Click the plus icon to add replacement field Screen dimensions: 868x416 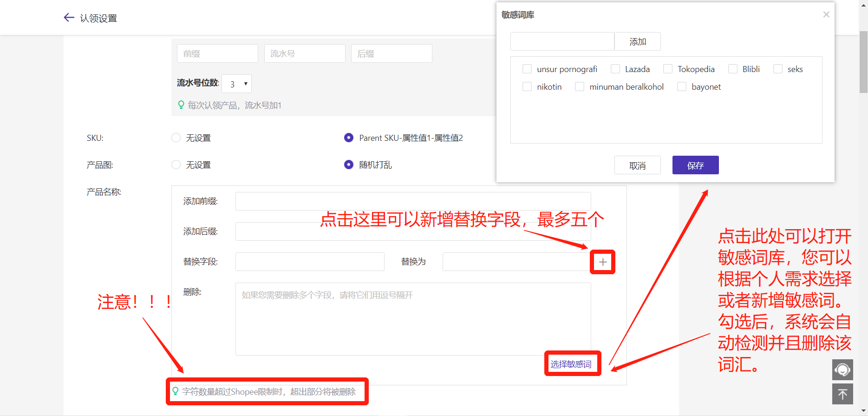[602, 262]
